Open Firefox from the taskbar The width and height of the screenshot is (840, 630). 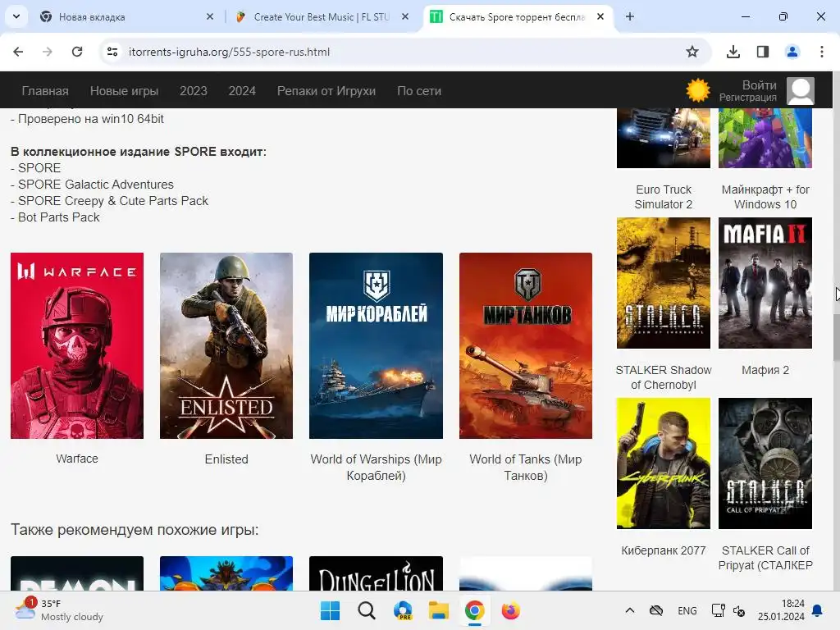[x=510, y=610]
